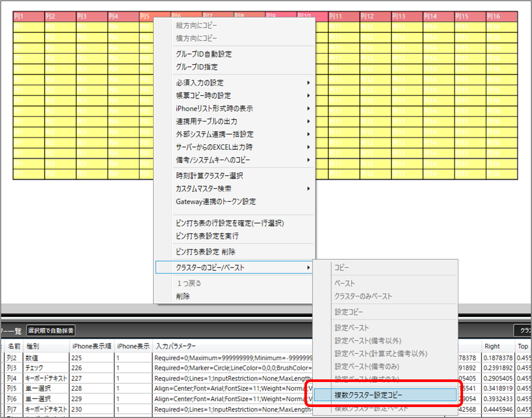Viewport: 532px width, 418px height.
Task: Click Gateway連携のトークン設定 menu item
Action: pyautogui.click(x=216, y=201)
